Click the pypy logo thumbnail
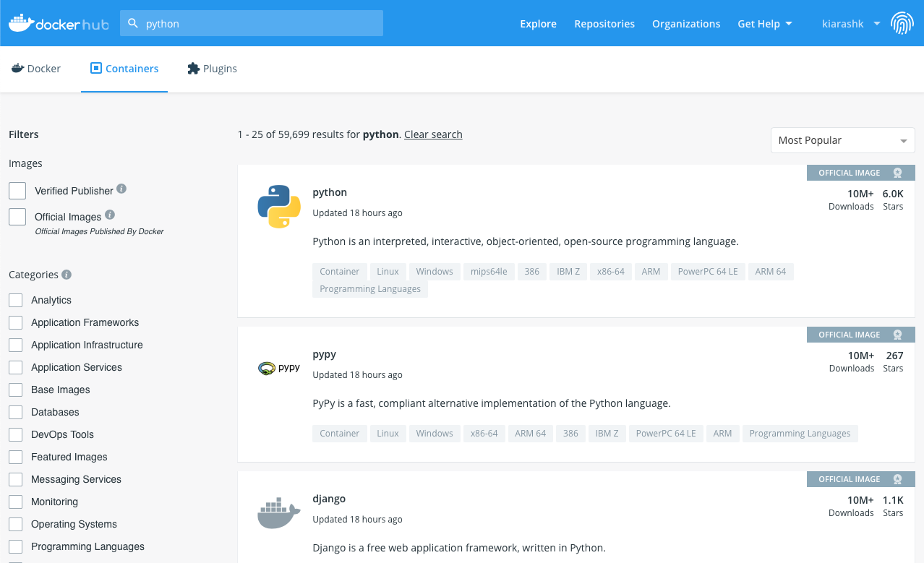 tap(279, 368)
